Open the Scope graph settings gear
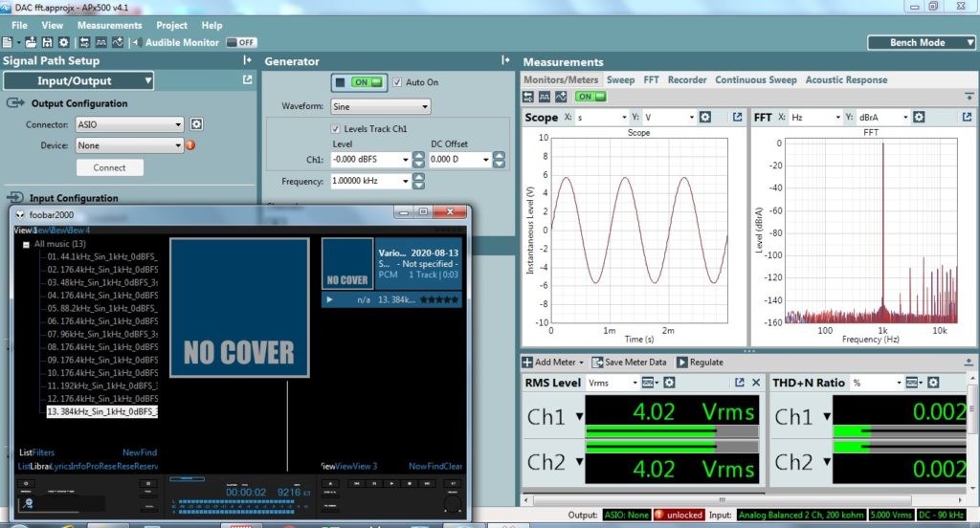This screenshot has width=980, height=528. 705,117
